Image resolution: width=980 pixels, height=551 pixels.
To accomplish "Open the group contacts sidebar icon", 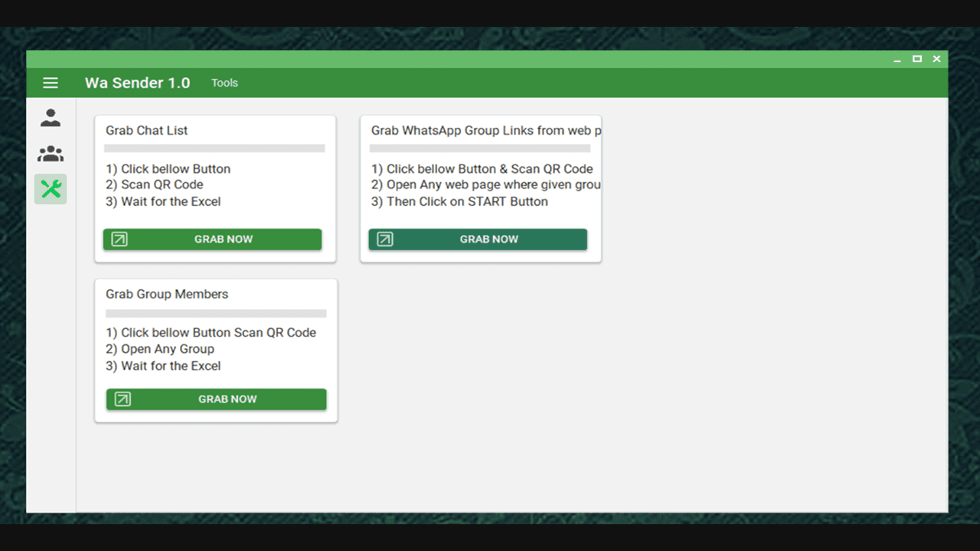I will tap(51, 154).
